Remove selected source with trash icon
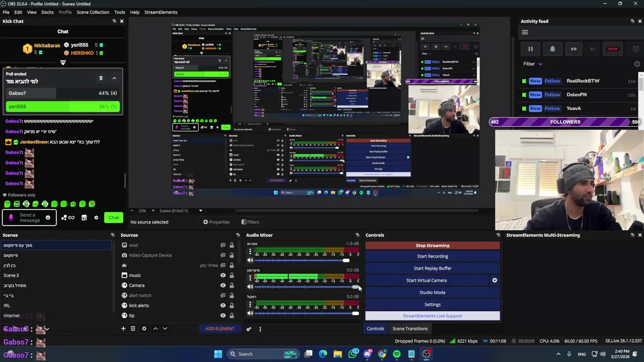Image resolution: width=644 pixels, height=362 pixels. pos(133,328)
